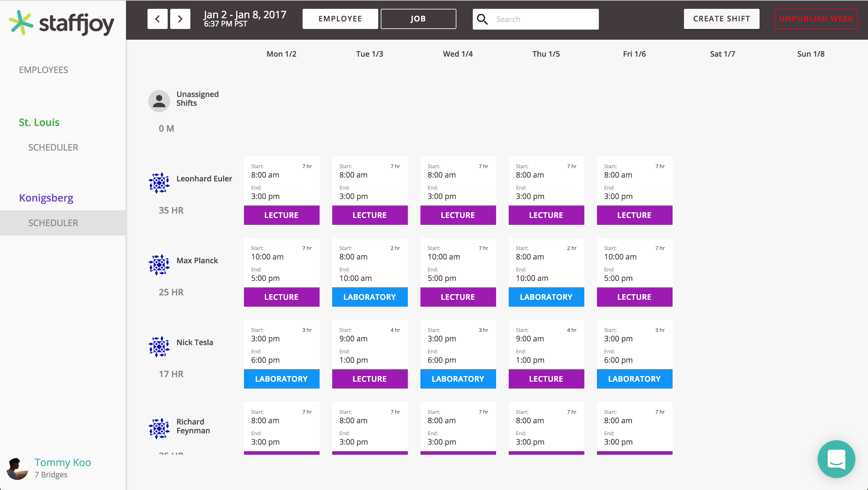Open Max Planck's Tuesday Laboratory shift
The image size is (868, 490).
[x=370, y=272]
